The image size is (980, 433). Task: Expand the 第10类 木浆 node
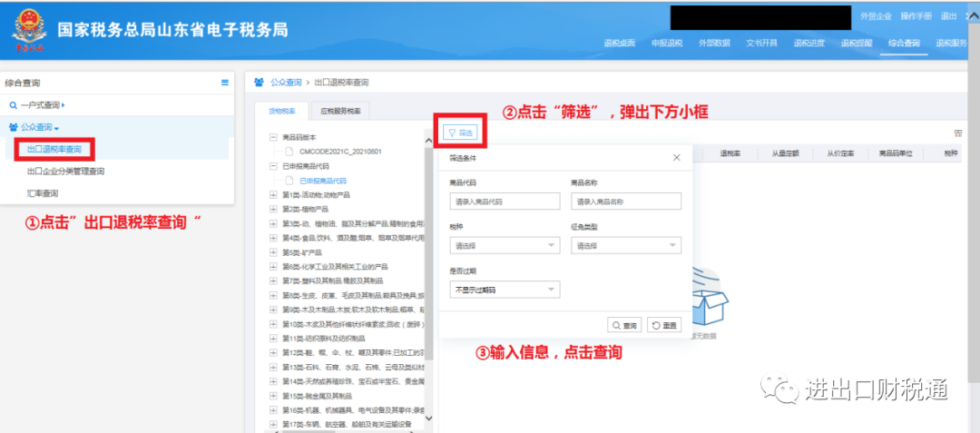click(272, 324)
